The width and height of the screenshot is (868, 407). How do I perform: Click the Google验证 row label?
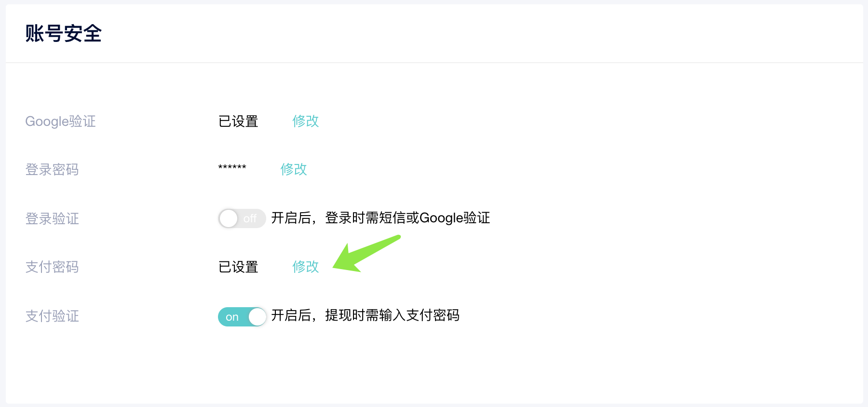tap(61, 121)
